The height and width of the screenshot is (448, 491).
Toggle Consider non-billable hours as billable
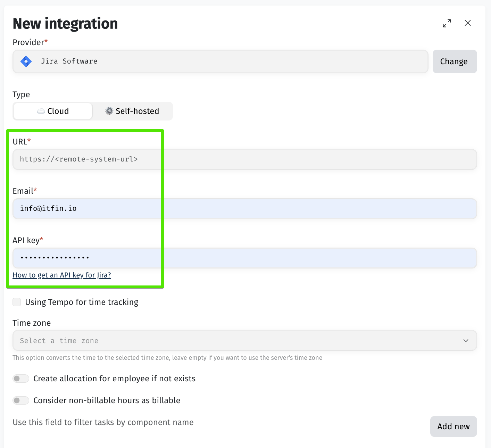click(x=21, y=400)
